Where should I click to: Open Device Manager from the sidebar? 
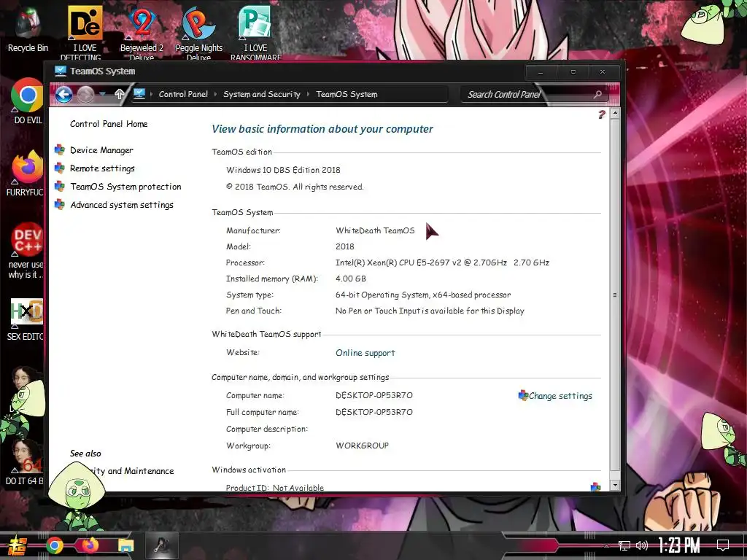pos(101,150)
